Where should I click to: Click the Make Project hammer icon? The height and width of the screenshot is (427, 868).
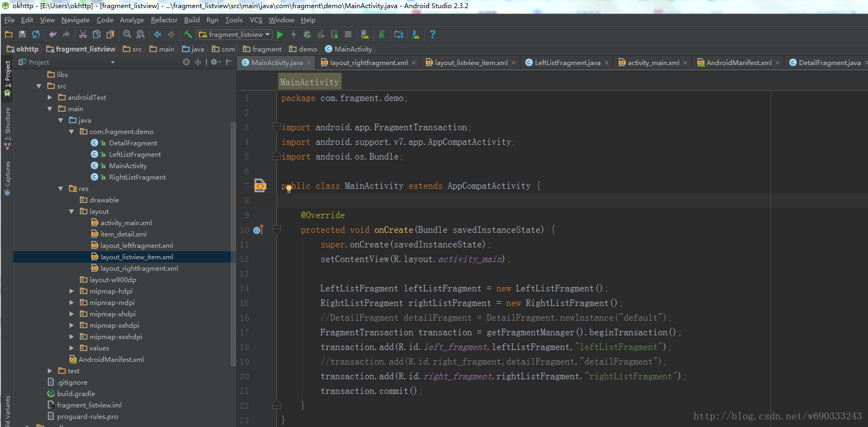tap(188, 34)
